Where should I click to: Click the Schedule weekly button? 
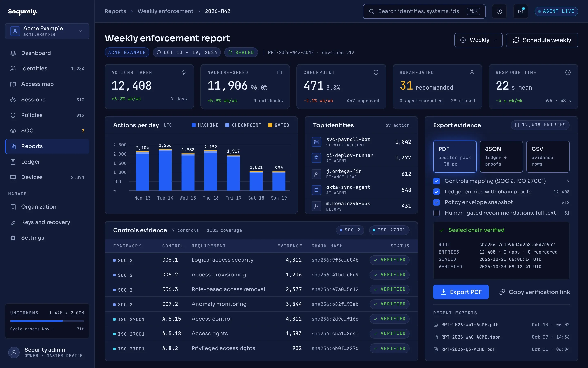[x=542, y=40]
